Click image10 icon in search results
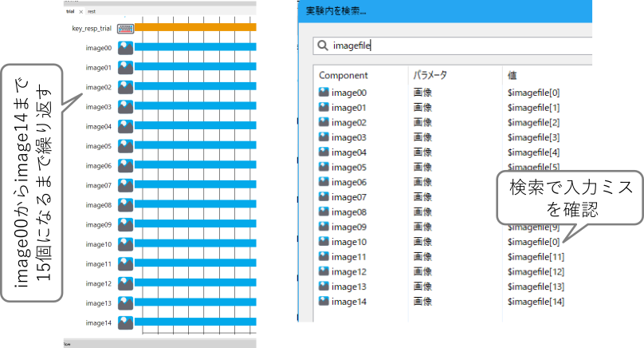The width and height of the screenshot is (644, 348). [x=324, y=242]
